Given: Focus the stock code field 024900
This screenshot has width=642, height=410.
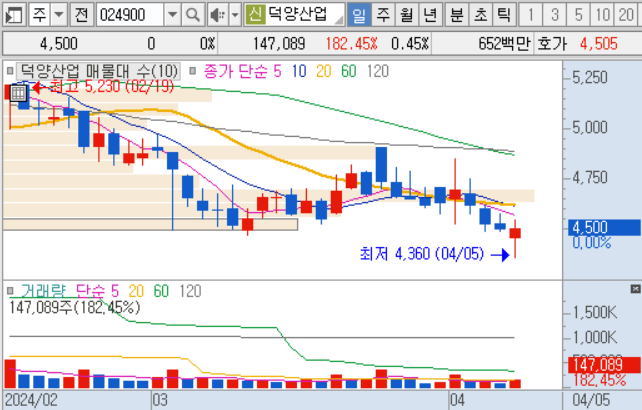Looking at the screenshot, I should pyautogui.click(x=130, y=15).
